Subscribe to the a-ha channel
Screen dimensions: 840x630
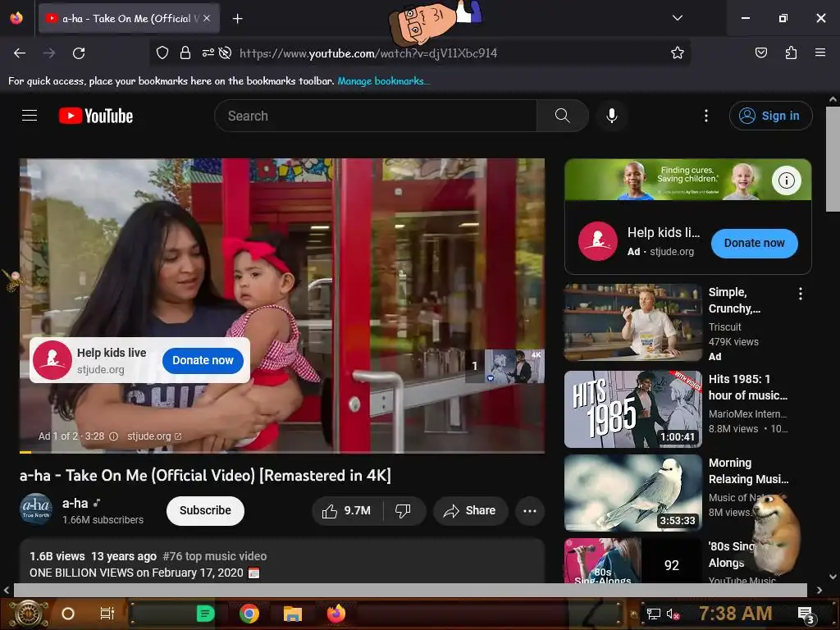pos(205,510)
